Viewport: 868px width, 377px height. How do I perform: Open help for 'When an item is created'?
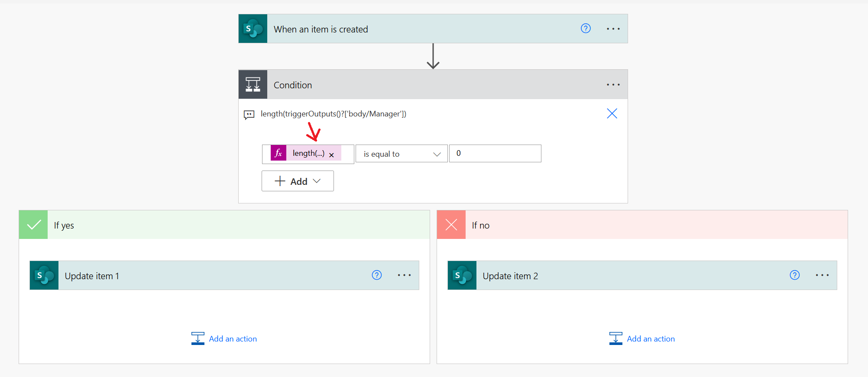point(586,29)
